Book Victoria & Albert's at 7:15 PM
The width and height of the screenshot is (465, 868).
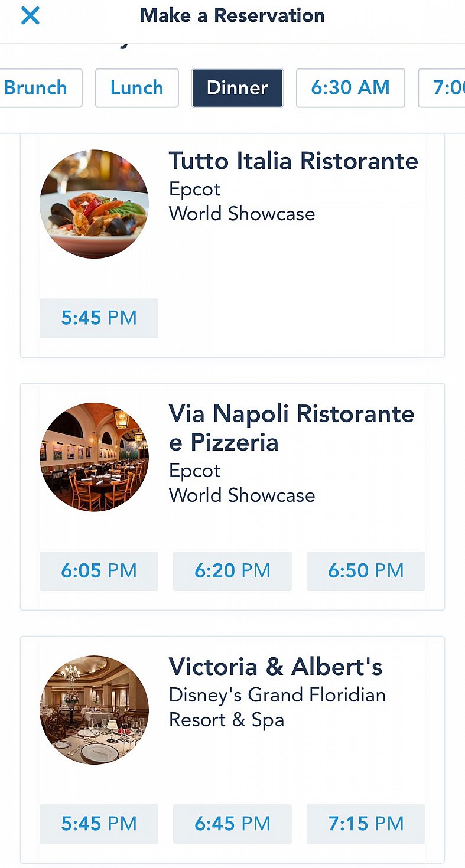pos(366,823)
